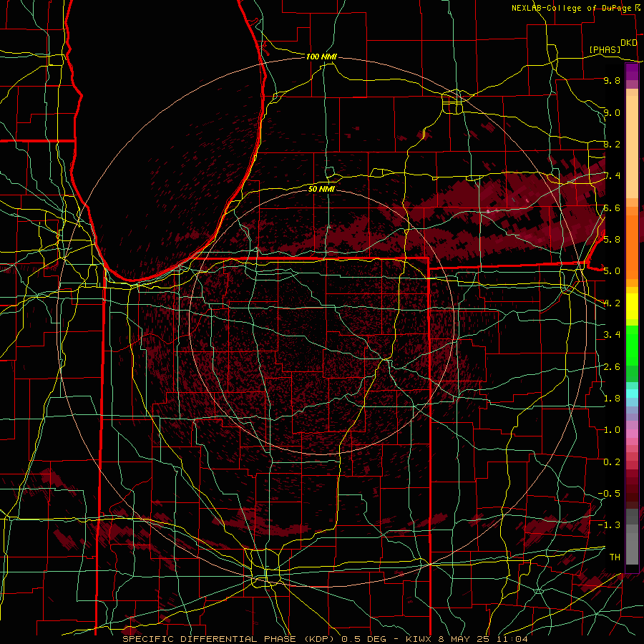Click the 5.8 scale value
The height and width of the screenshot is (644, 644).
pyautogui.click(x=612, y=240)
